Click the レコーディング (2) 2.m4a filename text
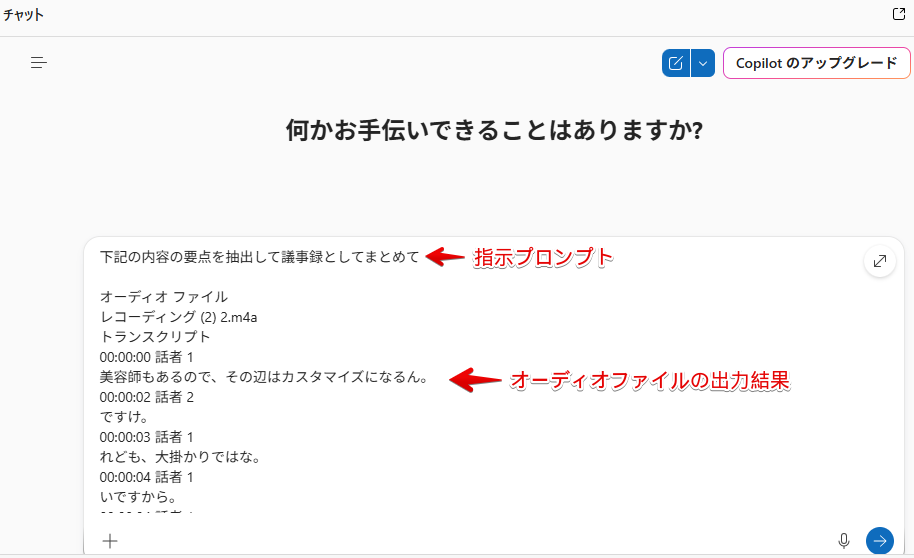 tap(179, 317)
